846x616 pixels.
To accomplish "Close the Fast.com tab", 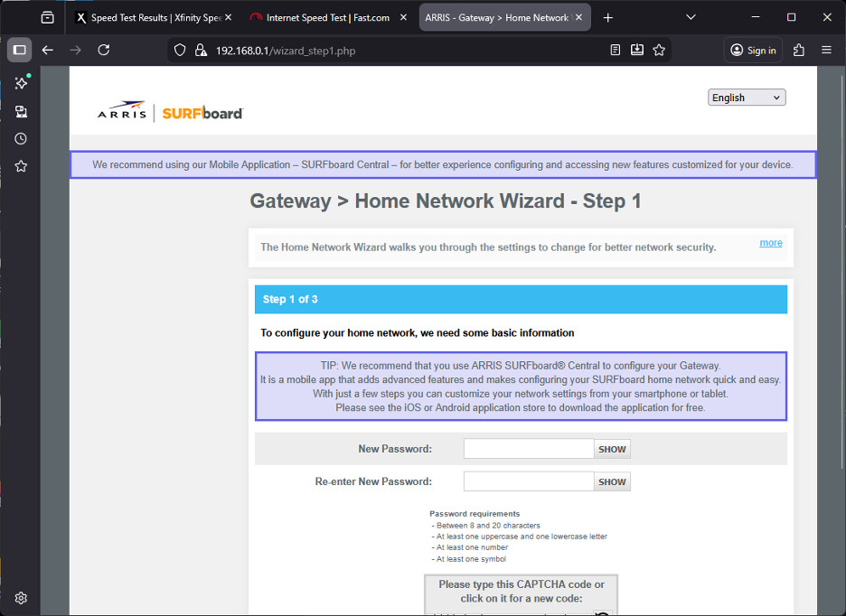I will [403, 18].
